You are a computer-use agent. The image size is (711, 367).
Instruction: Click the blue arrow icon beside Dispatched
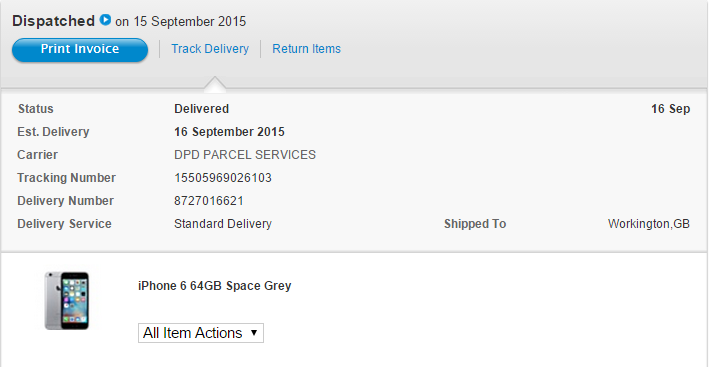click(105, 20)
